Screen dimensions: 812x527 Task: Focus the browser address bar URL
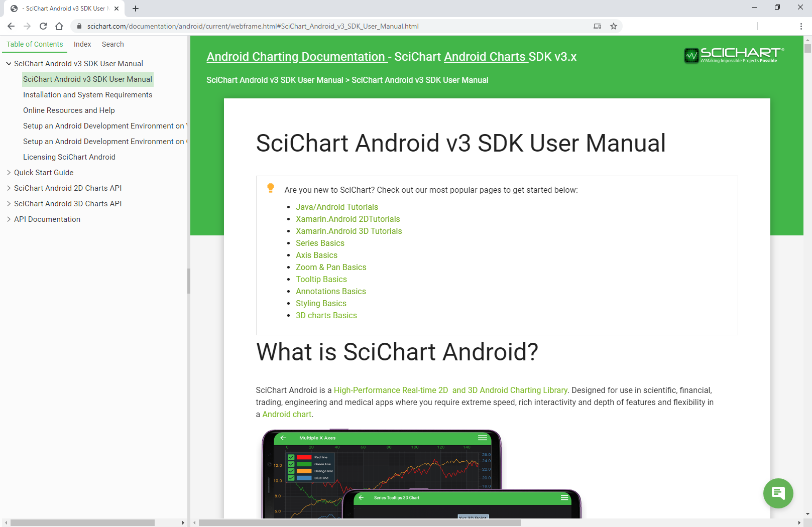253,26
